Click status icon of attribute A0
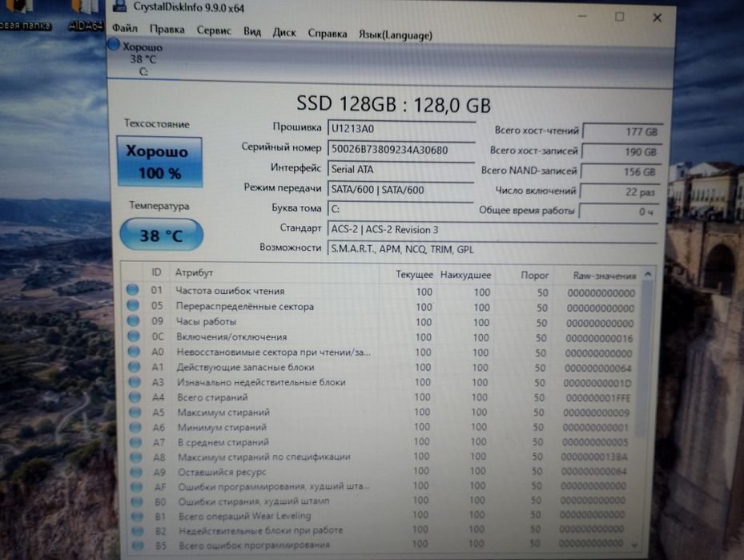The image size is (744, 560). 134,351
